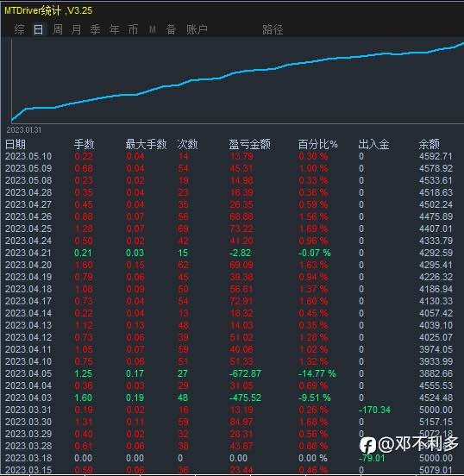This screenshot has width=464, height=476.
Task: Click the 手数 column header
Action: (85, 144)
